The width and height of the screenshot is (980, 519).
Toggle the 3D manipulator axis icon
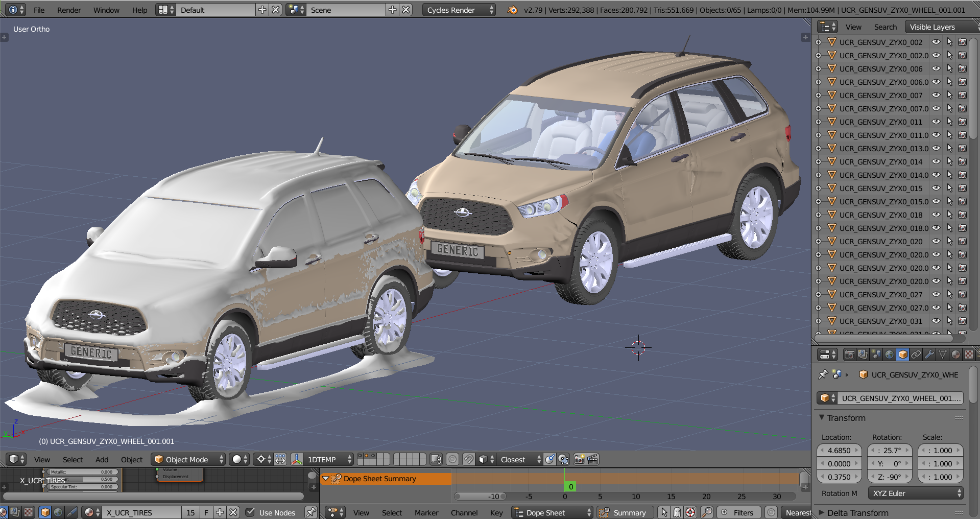pos(297,459)
